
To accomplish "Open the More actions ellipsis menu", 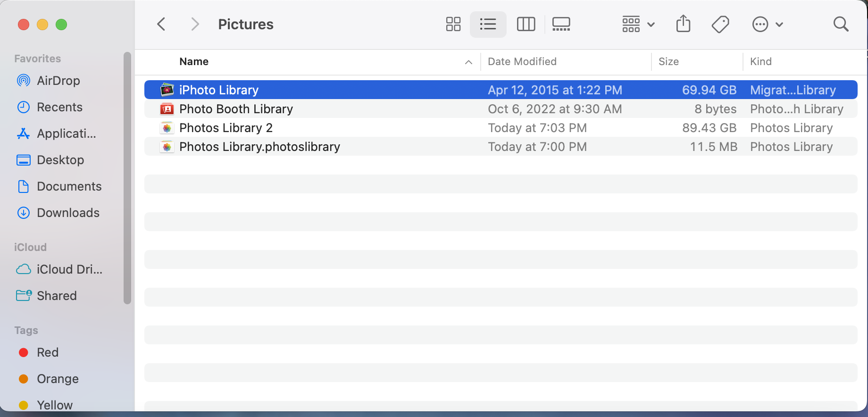I will click(767, 24).
